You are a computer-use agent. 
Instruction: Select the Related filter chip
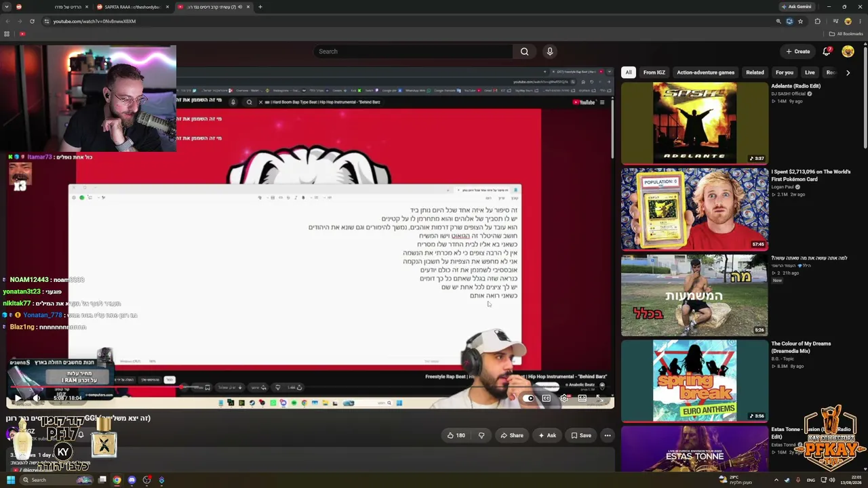tap(755, 73)
